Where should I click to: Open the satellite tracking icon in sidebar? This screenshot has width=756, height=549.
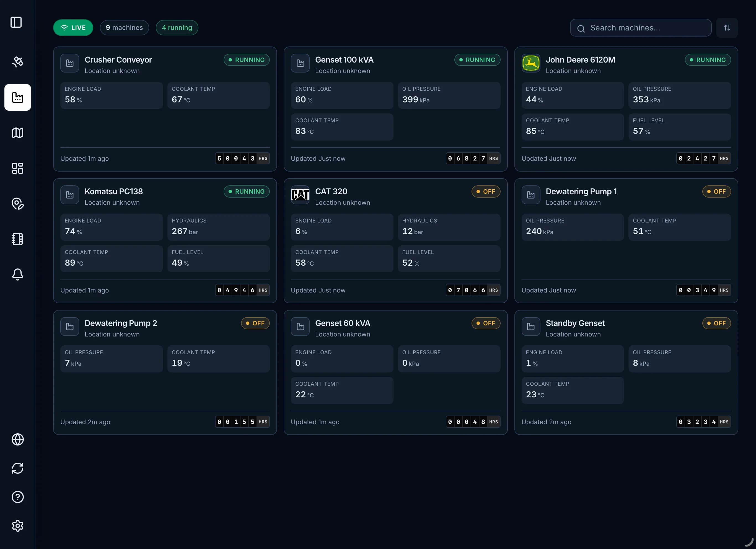17,62
